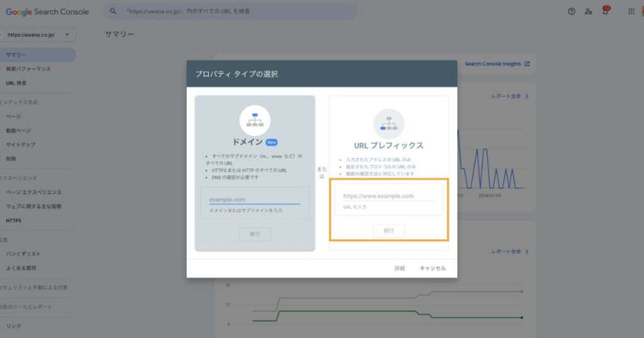The width and height of the screenshot is (644, 338).
Task: Click the Domain property type icon
Action: tap(255, 121)
